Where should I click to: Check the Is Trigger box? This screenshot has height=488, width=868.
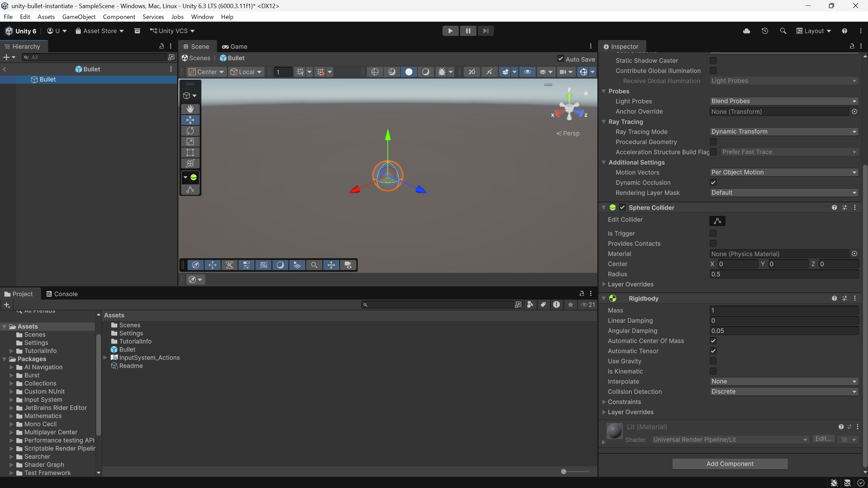[x=713, y=233]
